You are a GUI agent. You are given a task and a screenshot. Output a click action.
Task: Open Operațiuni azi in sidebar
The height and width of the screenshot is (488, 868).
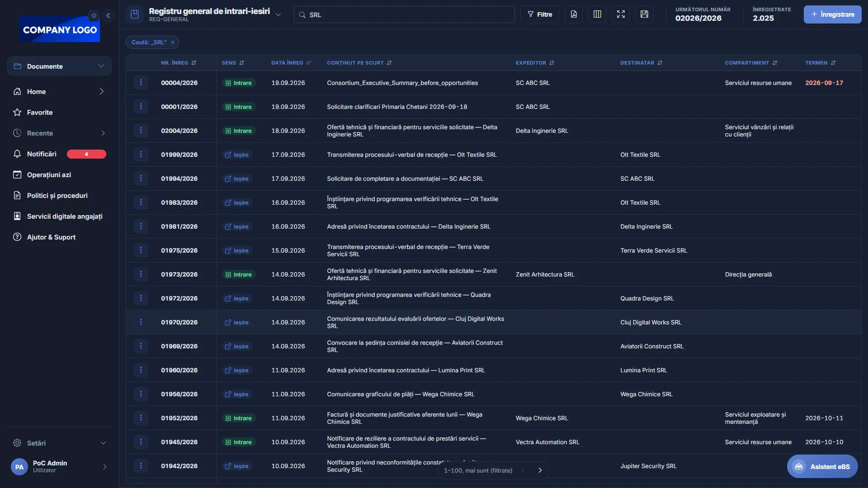(x=59, y=175)
